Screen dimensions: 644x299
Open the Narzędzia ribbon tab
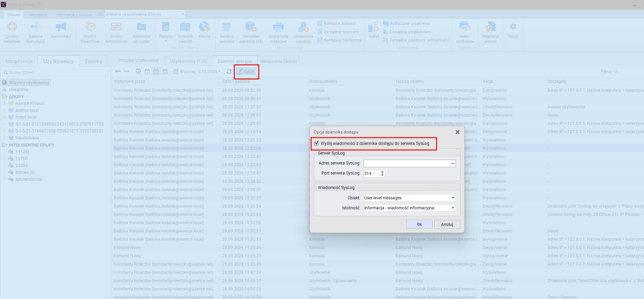click(x=38, y=15)
